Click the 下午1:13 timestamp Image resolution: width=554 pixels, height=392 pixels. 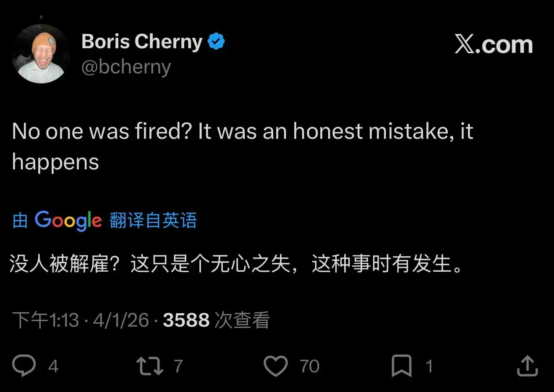pyautogui.click(x=45, y=320)
